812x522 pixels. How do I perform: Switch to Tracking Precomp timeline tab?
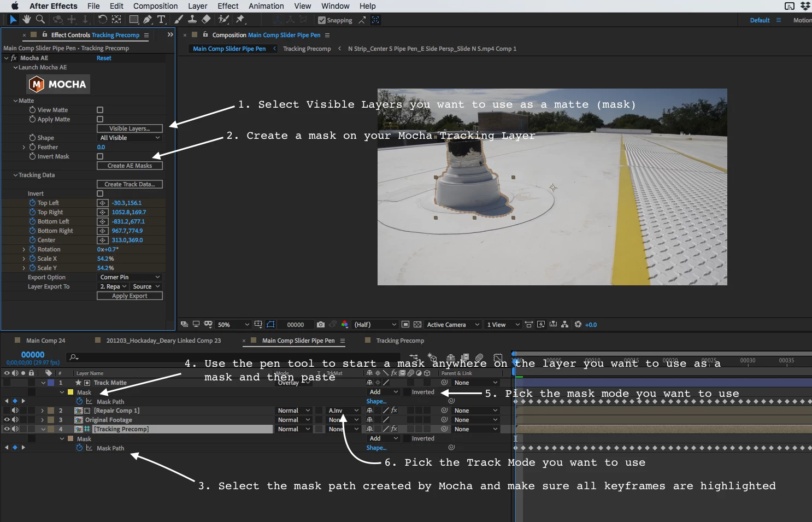pos(400,341)
